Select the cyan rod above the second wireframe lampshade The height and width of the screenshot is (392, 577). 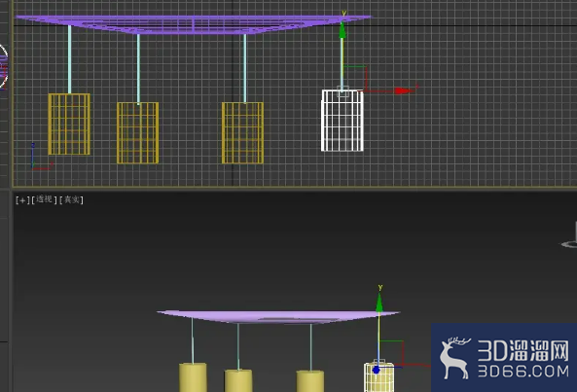pyautogui.click(x=138, y=68)
